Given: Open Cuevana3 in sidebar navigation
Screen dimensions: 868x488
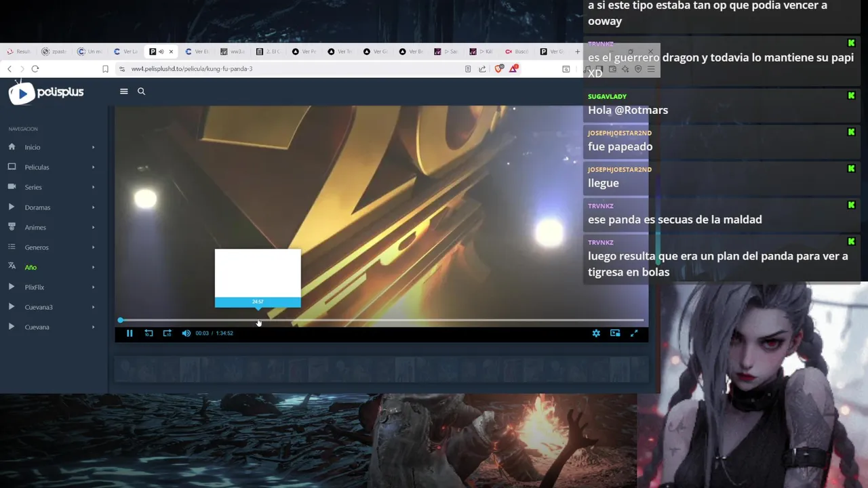Looking at the screenshot, I should coord(39,307).
